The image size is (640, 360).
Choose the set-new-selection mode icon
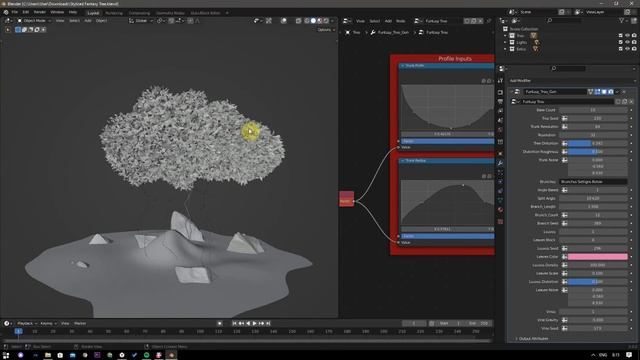pyautogui.click(x=18, y=29)
